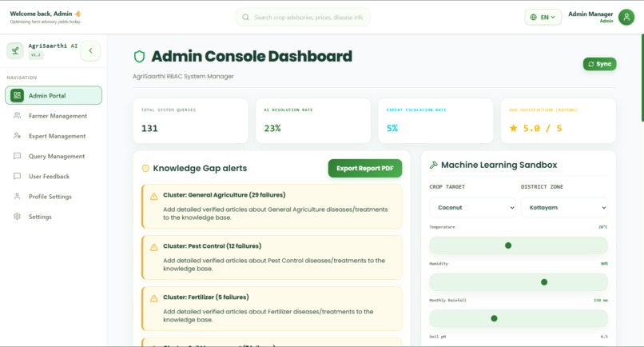Click the AgriSaarthi AI plant logo icon
644x347 pixels.
point(15,50)
